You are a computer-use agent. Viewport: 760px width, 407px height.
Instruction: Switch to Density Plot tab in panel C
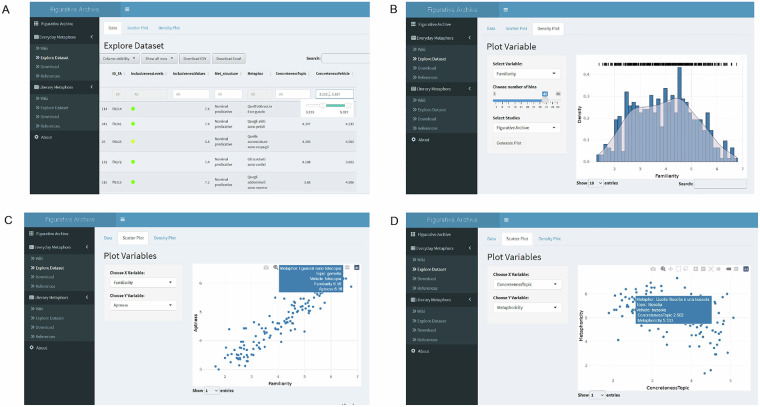click(x=165, y=238)
